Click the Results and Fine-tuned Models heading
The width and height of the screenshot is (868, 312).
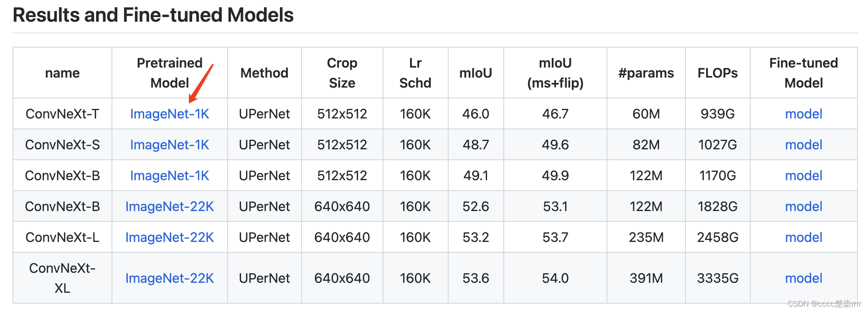pyautogui.click(x=153, y=15)
